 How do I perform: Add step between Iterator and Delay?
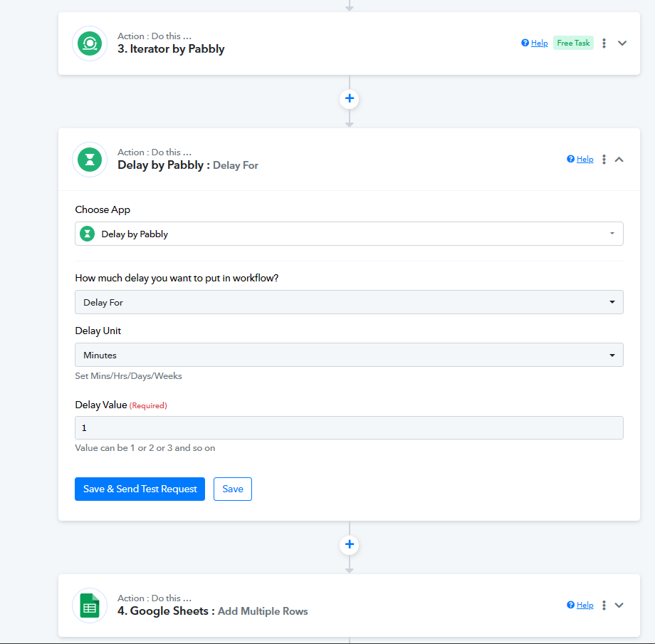(350, 99)
